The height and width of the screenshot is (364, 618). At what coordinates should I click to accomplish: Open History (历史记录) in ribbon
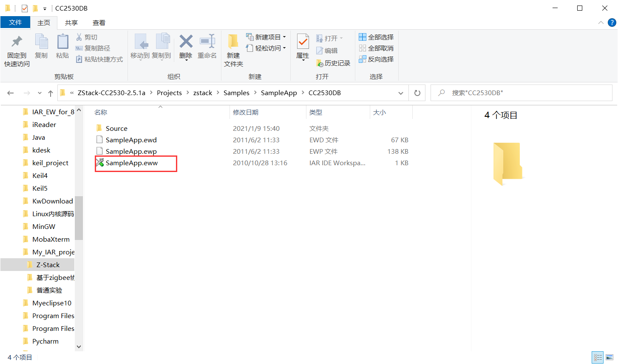333,63
